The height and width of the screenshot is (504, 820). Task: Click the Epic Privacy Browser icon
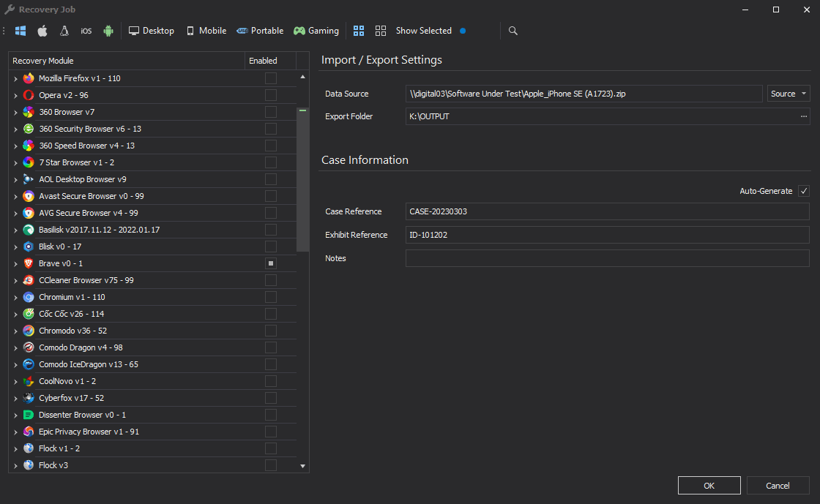pyautogui.click(x=29, y=432)
